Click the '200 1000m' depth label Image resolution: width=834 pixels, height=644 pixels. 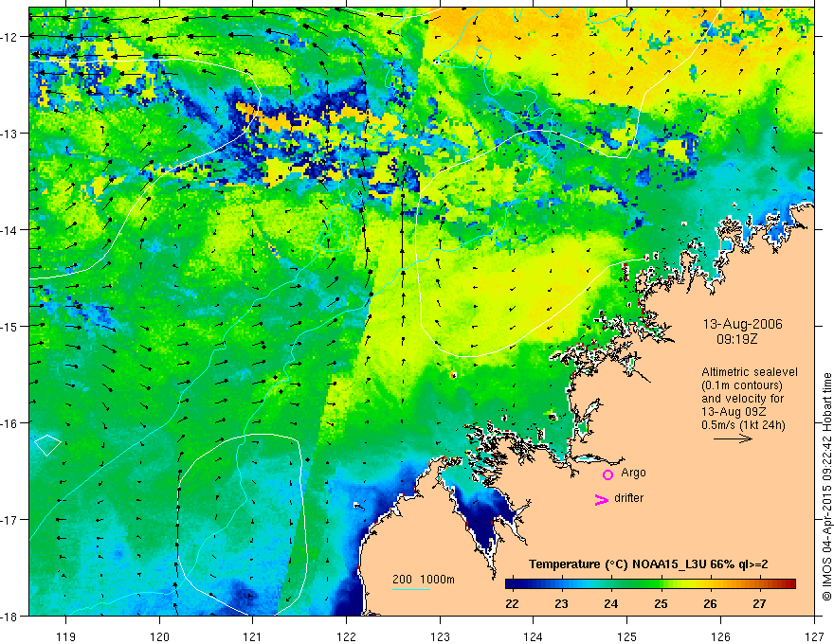pos(424,580)
